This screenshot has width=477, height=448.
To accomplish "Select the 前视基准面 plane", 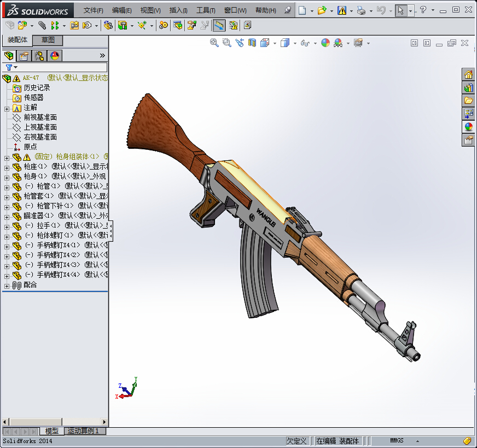I will click(40, 118).
